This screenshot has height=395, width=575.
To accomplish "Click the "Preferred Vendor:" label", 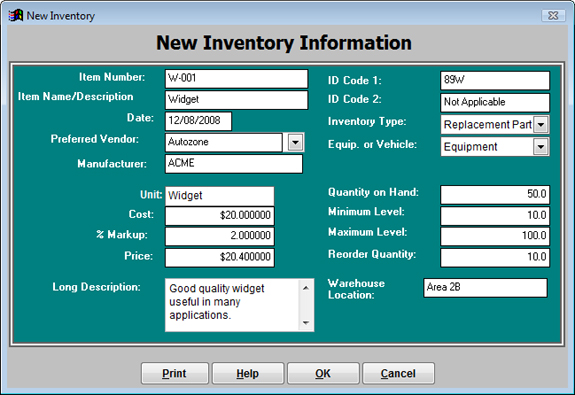I will (x=95, y=139).
